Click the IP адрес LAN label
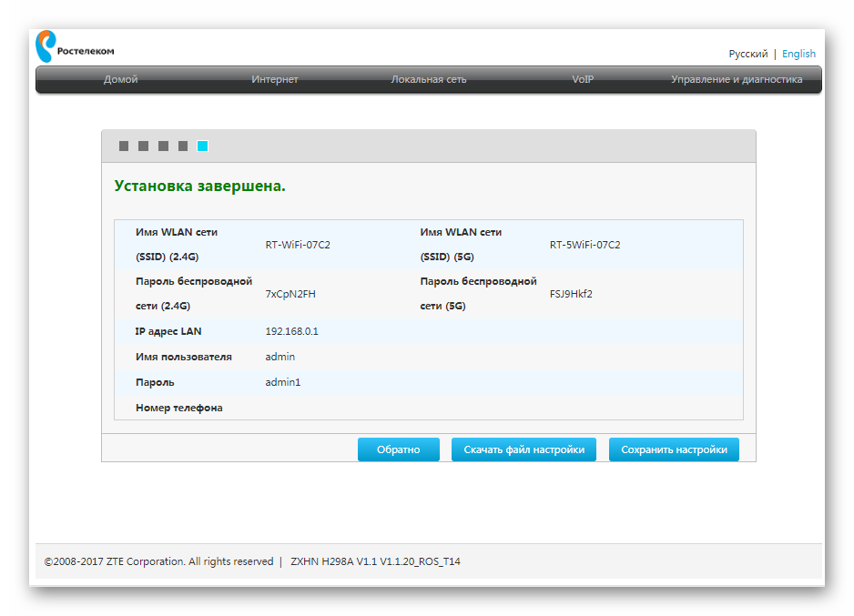The width and height of the screenshot is (854, 616). coord(168,331)
